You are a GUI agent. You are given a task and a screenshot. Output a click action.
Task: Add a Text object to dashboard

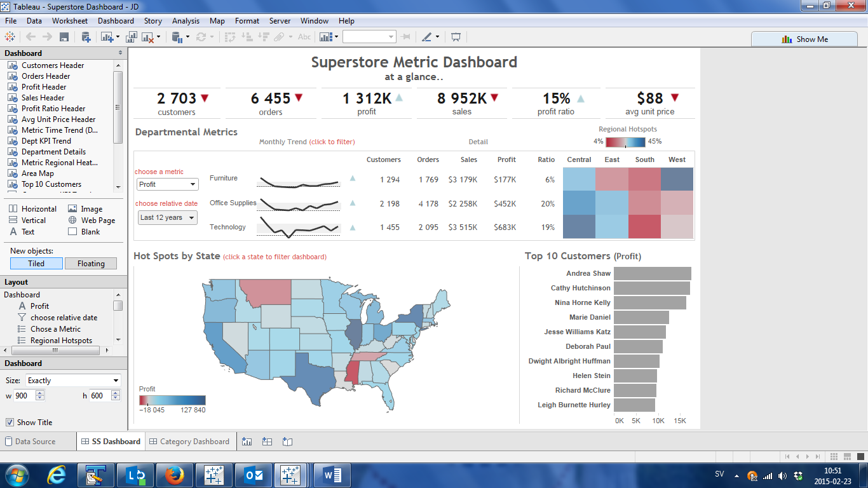coord(22,231)
